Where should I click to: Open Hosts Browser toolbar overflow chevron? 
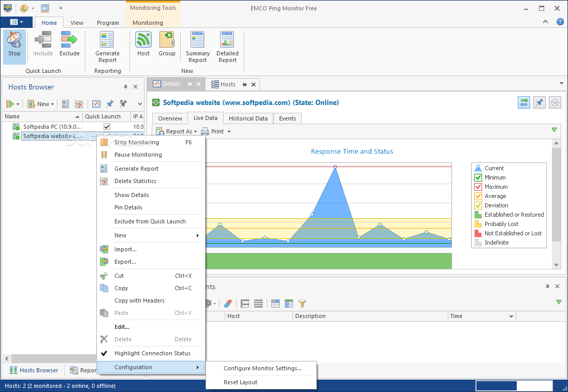140,104
